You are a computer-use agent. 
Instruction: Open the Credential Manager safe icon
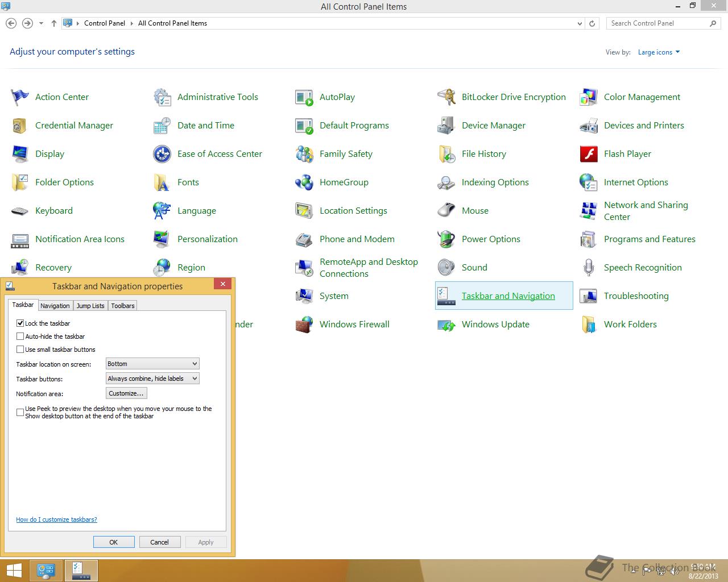pyautogui.click(x=20, y=126)
